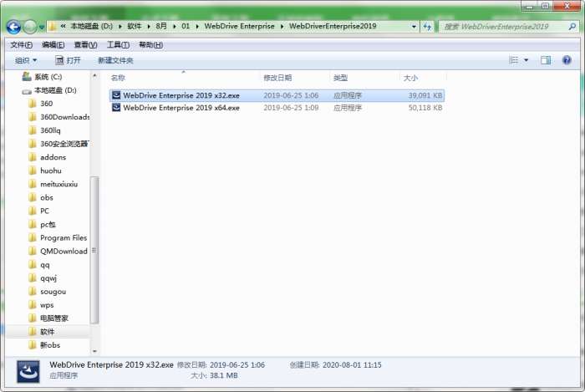Open the 360安全浏览器 folder in tree
This screenshot has width=585, height=392.
(58, 144)
